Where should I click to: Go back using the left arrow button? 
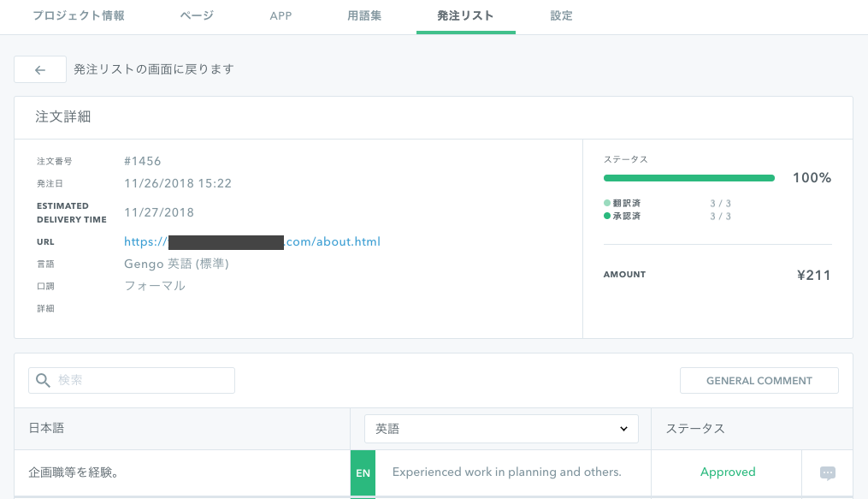40,70
